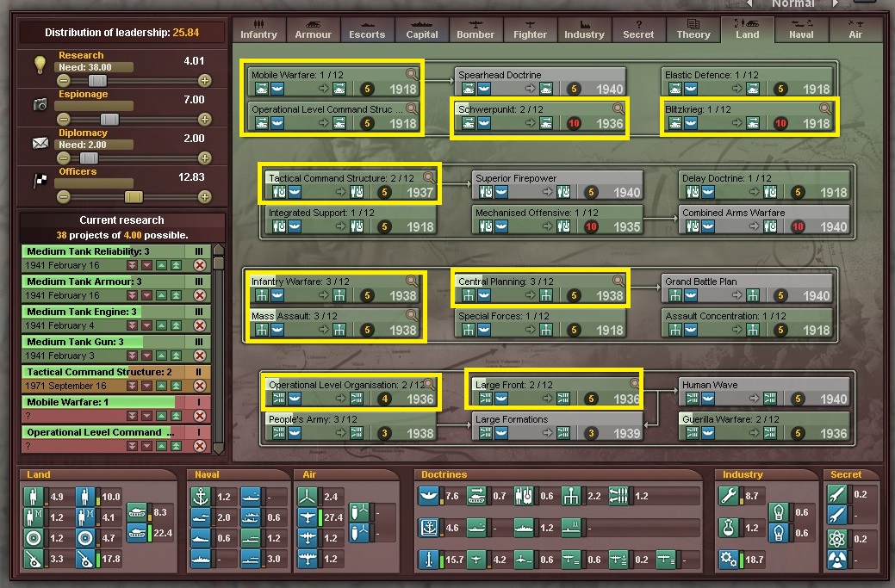Viewport: 895px width, 588px height.
Task: Cancel Medium Tank Gun research
Action: 199,356
